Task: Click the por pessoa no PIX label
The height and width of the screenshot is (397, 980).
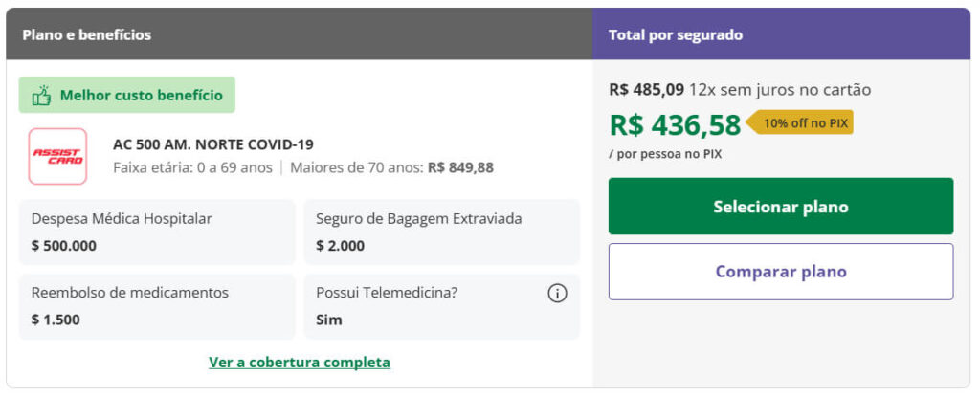Action: [664, 153]
